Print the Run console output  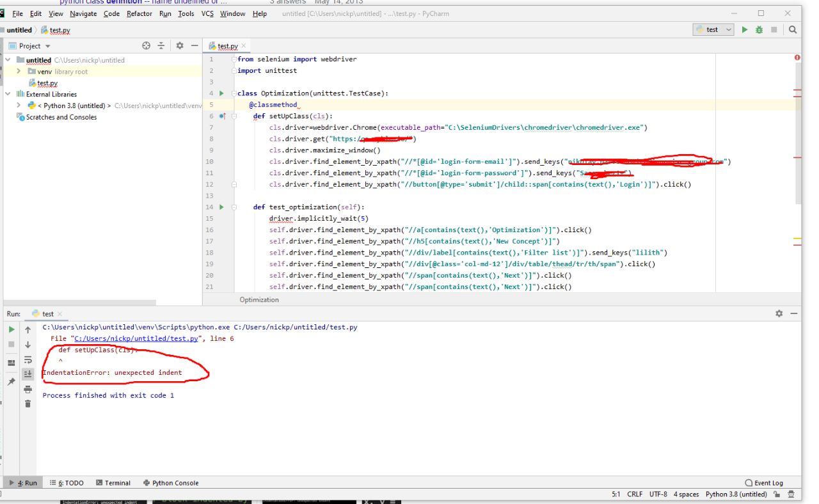[28, 389]
